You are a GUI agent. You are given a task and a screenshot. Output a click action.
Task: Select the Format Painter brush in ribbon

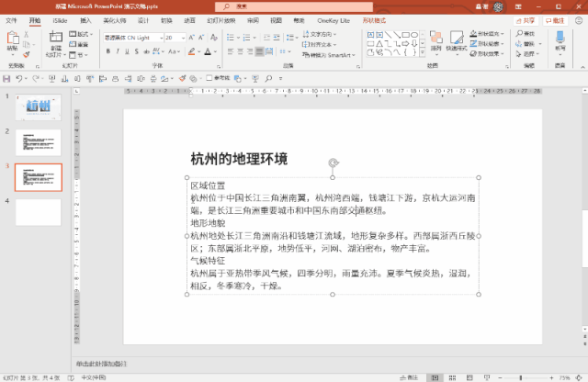[27, 55]
